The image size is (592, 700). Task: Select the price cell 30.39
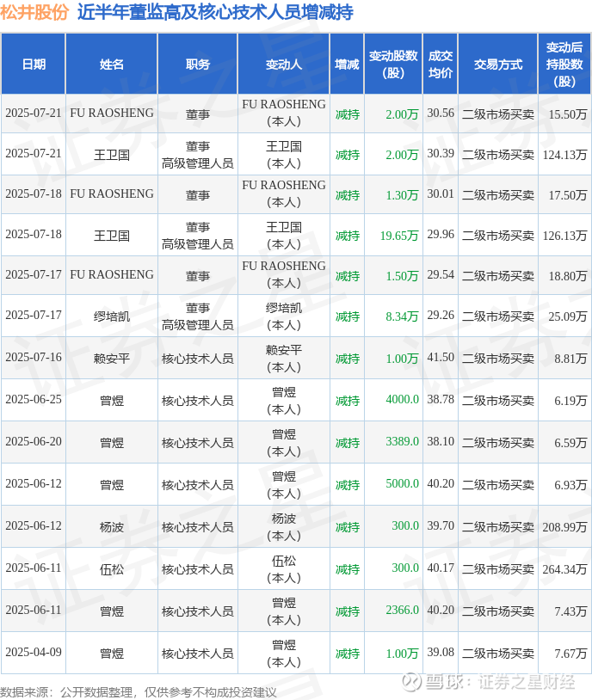pos(441,153)
